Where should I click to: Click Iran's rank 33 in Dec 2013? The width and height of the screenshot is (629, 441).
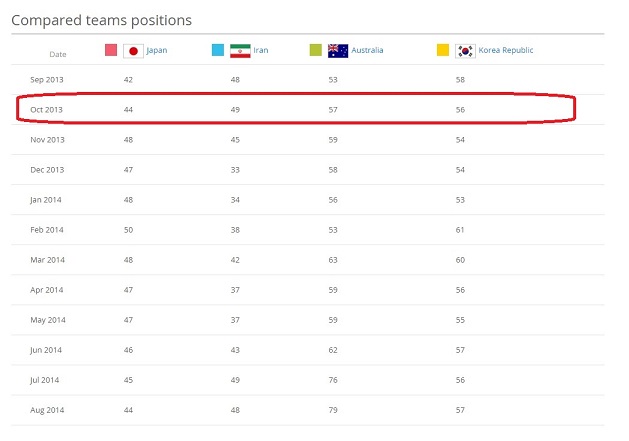point(236,170)
